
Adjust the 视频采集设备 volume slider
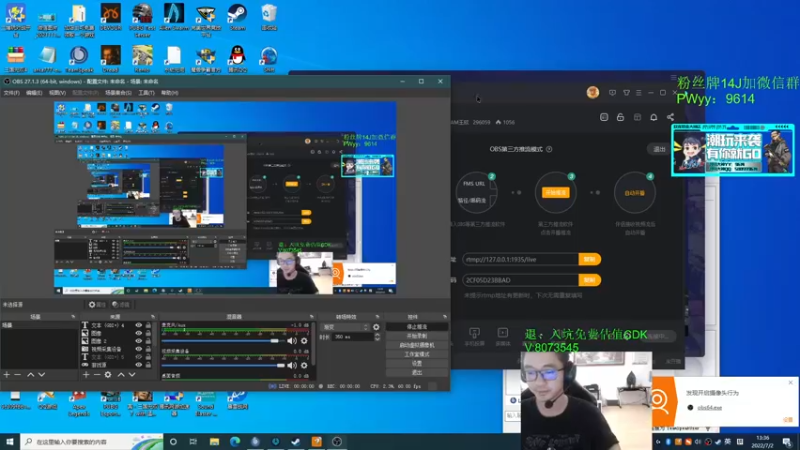pos(222,365)
